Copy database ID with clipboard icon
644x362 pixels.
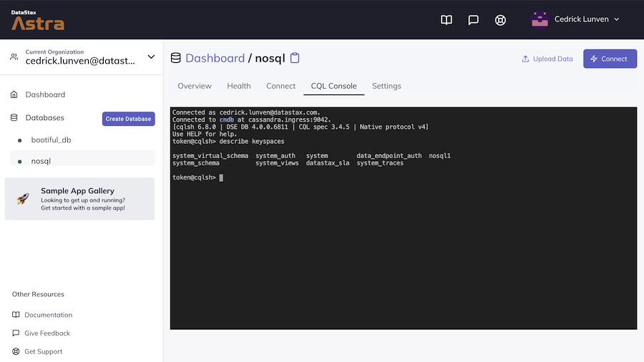(295, 58)
